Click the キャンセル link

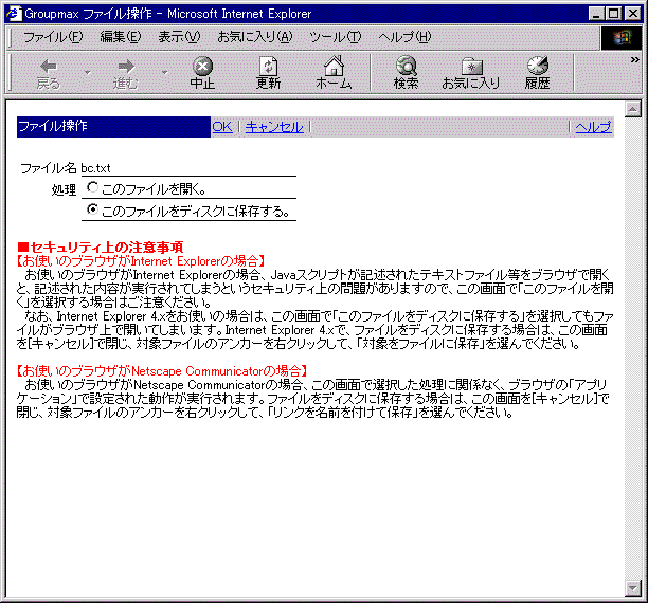pyautogui.click(x=274, y=127)
